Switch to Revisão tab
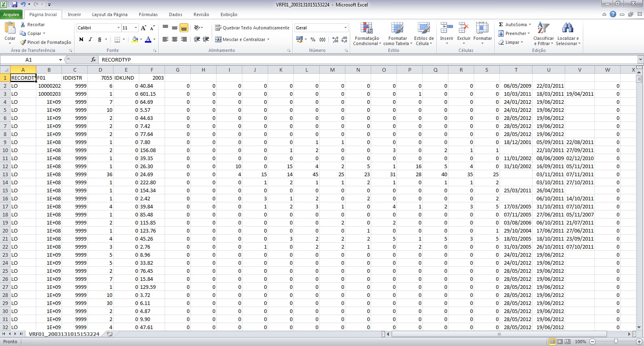The width and height of the screenshot is (644, 346). 201,14
